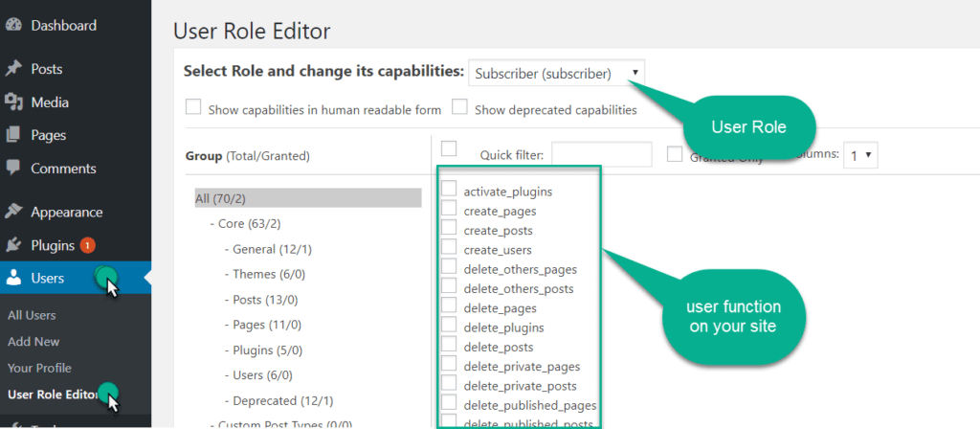980x429 pixels.
Task: Check the delete_posts capability
Action: tap(449, 344)
